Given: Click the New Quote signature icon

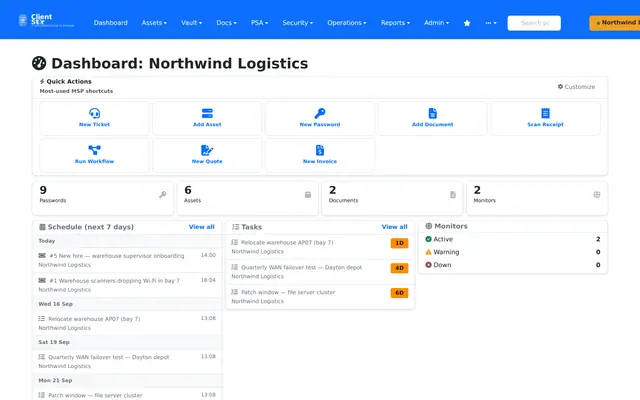Looking at the screenshot, I should [207, 150].
